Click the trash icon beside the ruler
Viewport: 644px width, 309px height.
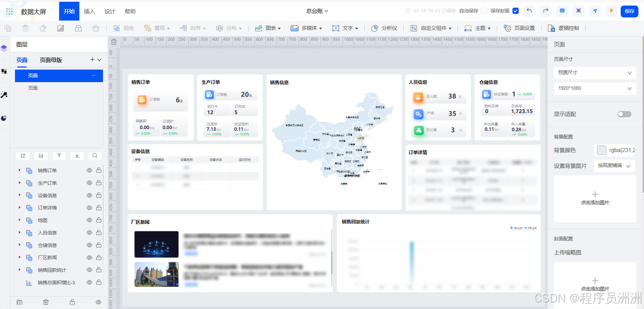114,42
